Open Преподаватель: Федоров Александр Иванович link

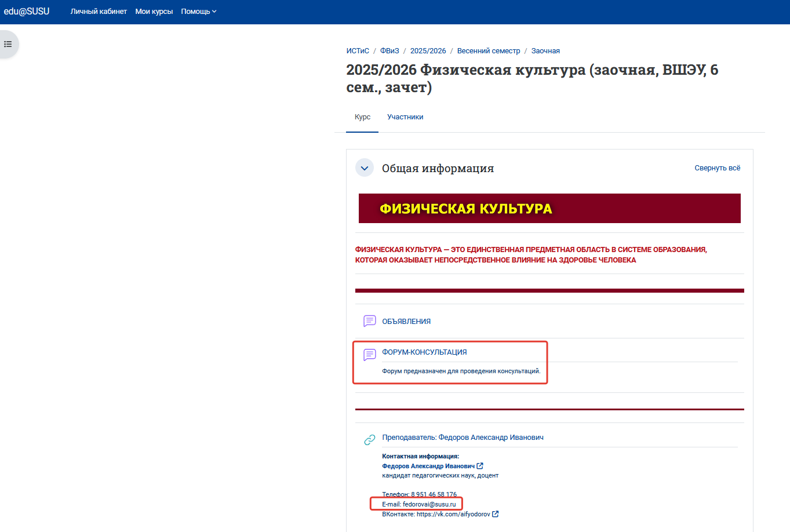pyautogui.click(x=463, y=438)
